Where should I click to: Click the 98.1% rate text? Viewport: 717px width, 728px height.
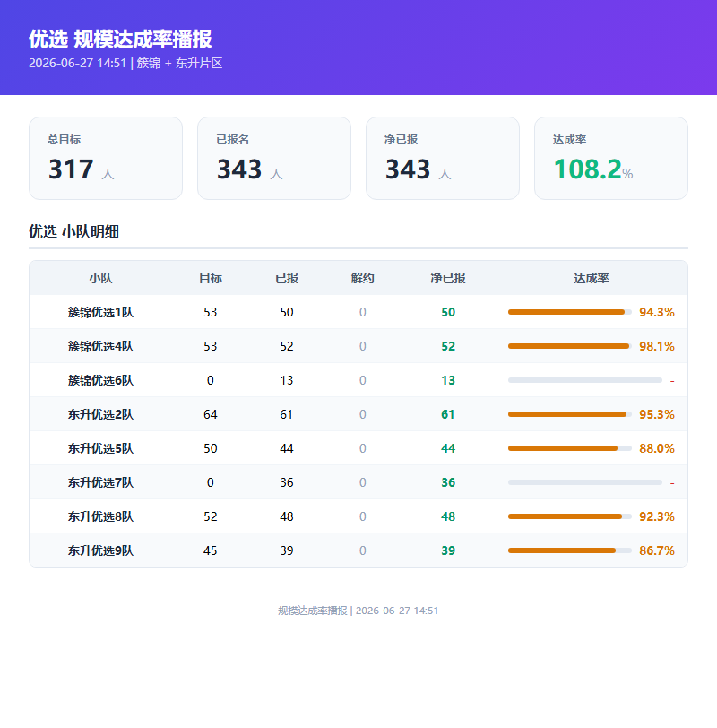657,346
